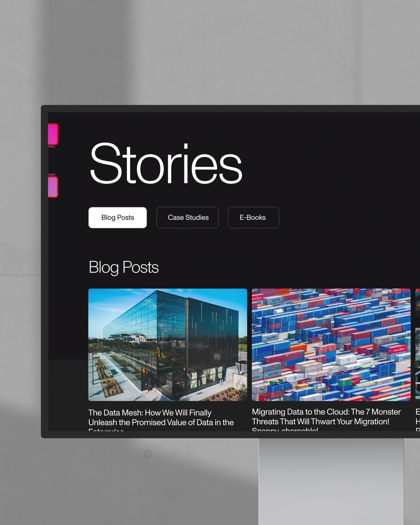Click the large Stories page heading

pos(166,163)
